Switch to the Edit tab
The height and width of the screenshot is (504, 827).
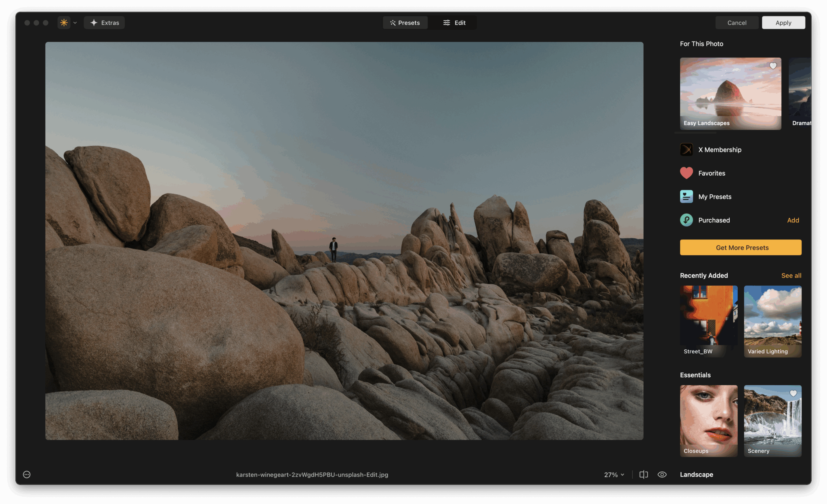(x=454, y=23)
